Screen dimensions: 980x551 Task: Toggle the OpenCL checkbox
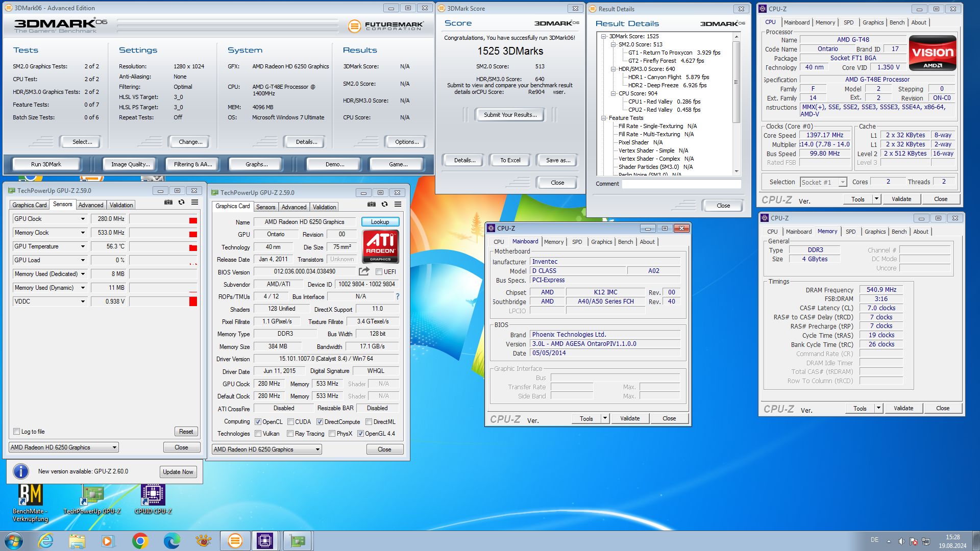258,422
